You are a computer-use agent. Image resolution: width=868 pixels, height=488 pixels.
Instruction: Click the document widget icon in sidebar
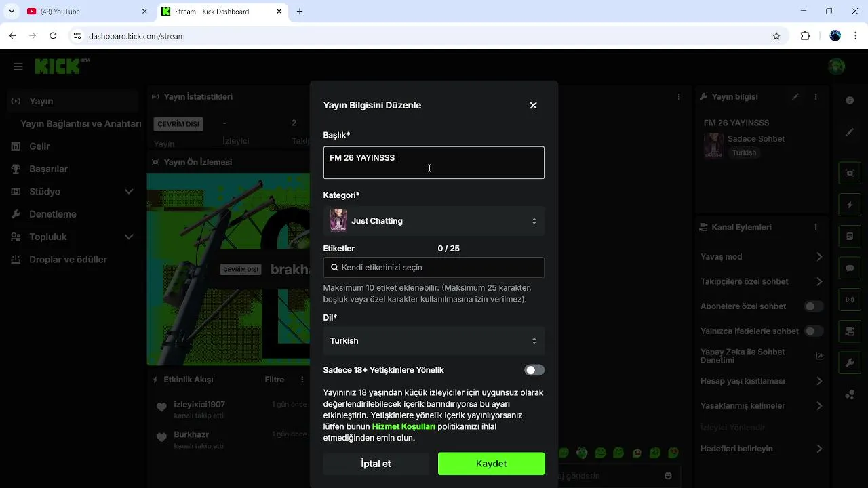pos(850,237)
